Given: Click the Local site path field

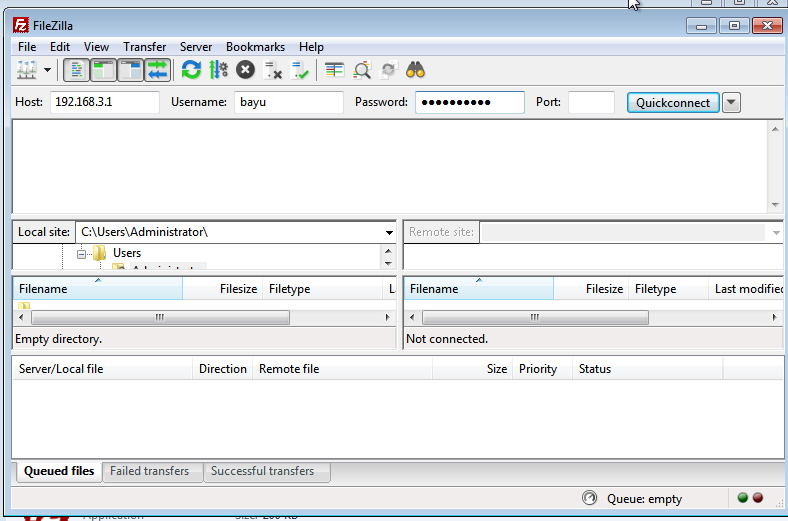Looking at the screenshot, I should click(x=230, y=232).
